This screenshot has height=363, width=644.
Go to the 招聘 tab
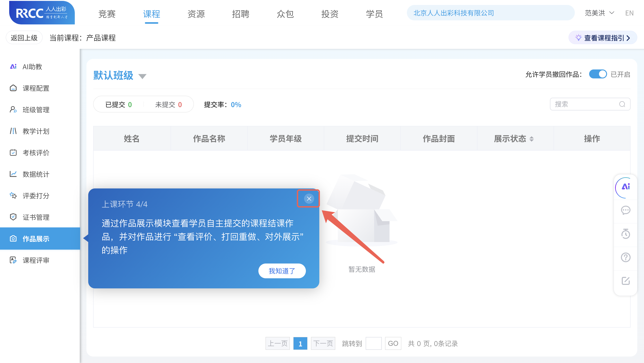click(240, 14)
